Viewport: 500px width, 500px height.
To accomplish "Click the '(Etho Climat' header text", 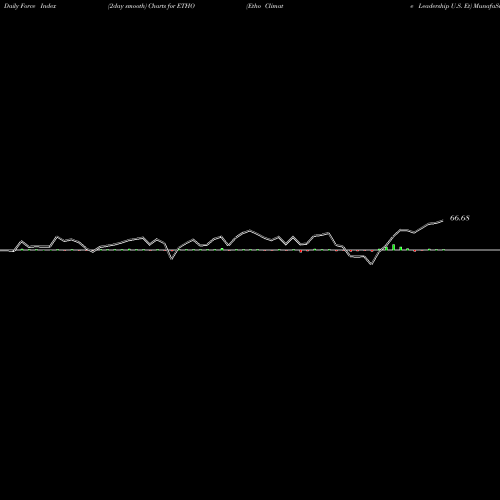I will point(265,6).
